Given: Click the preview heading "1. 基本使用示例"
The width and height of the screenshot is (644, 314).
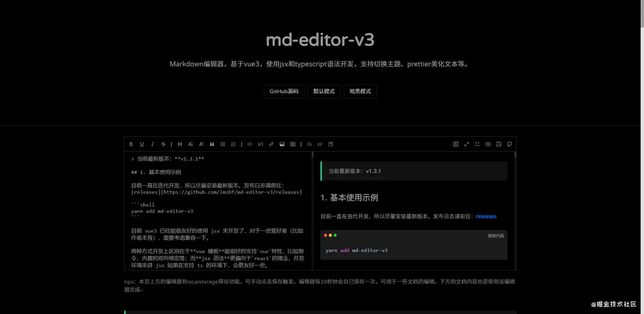Looking at the screenshot, I should (349, 198).
